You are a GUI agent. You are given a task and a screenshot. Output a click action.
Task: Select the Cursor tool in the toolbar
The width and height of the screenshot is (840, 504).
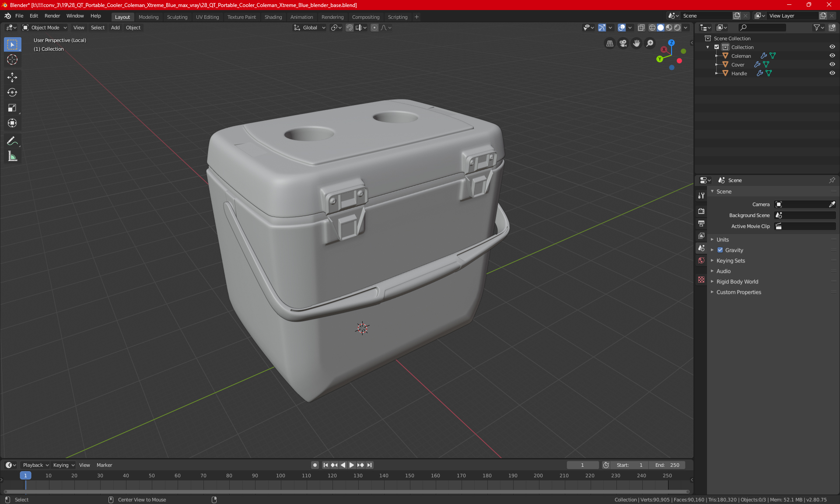(x=12, y=60)
